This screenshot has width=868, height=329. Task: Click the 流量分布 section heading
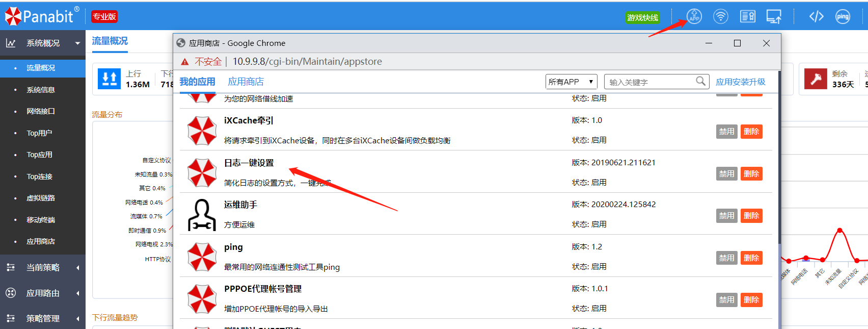click(107, 114)
